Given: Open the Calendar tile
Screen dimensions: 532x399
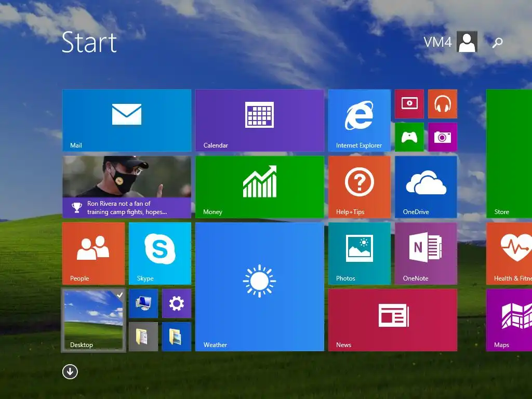Looking at the screenshot, I should (x=260, y=120).
